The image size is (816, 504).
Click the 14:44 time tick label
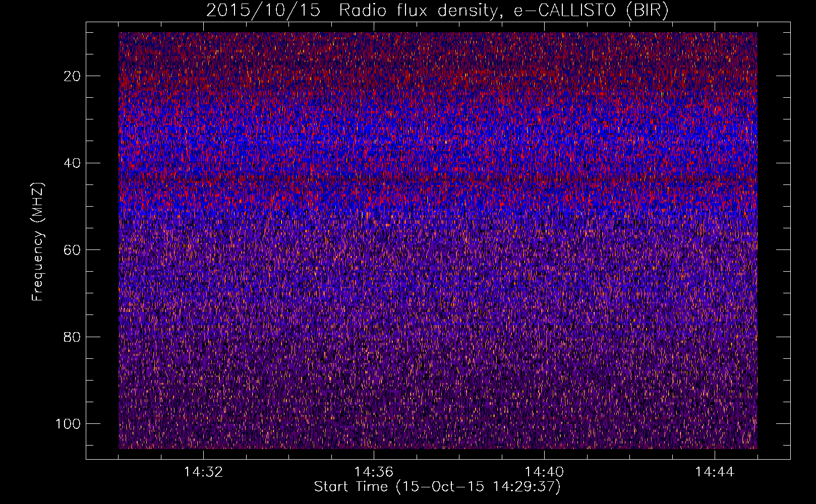715,472
